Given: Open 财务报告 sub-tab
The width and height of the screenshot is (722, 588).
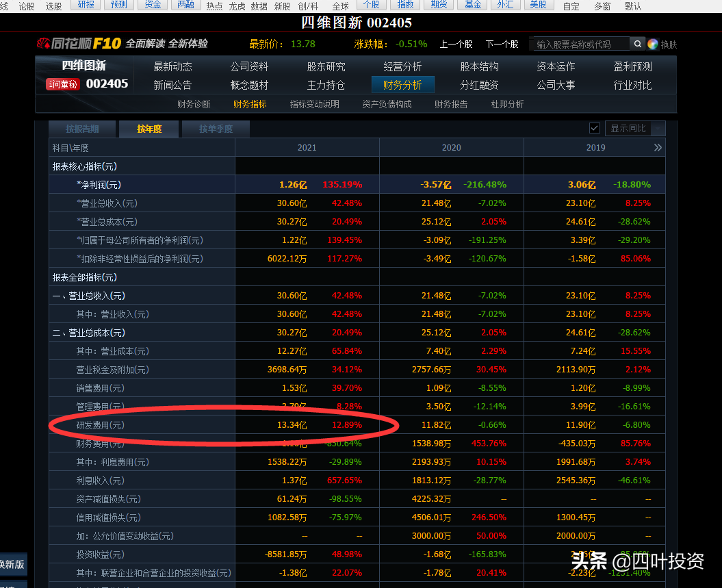Looking at the screenshot, I should (x=451, y=104).
